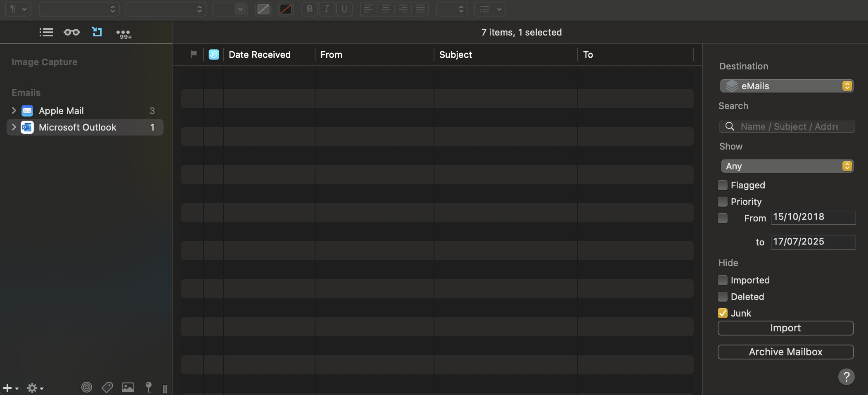This screenshot has height=395, width=868.
Task: Open the eMails destination dropdown
Action: [x=787, y=86]
